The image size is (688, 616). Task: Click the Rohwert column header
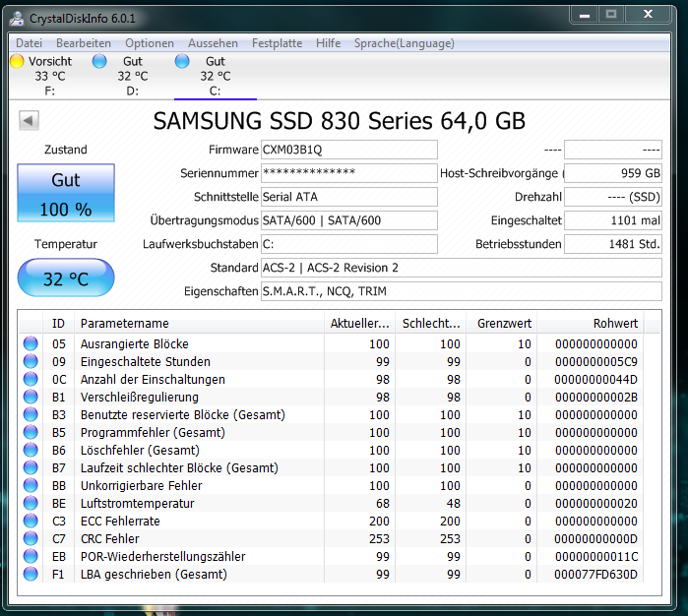(591, 324)
